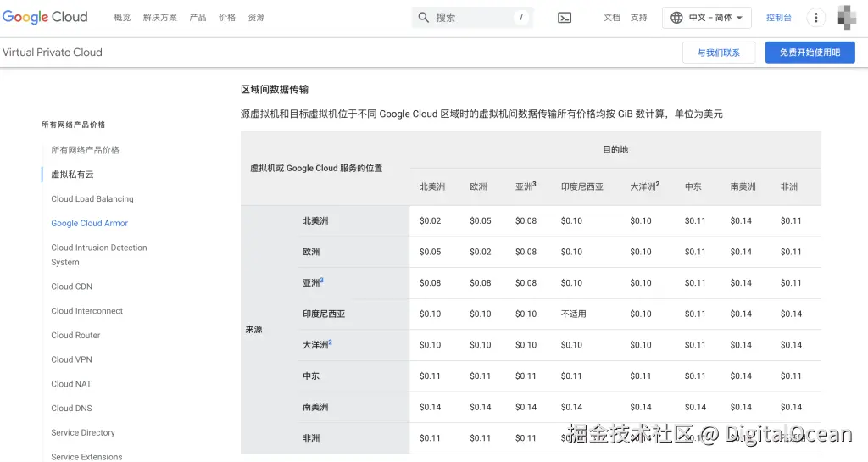
Task: Click the search magnifier icon
Action: point(424,18)
